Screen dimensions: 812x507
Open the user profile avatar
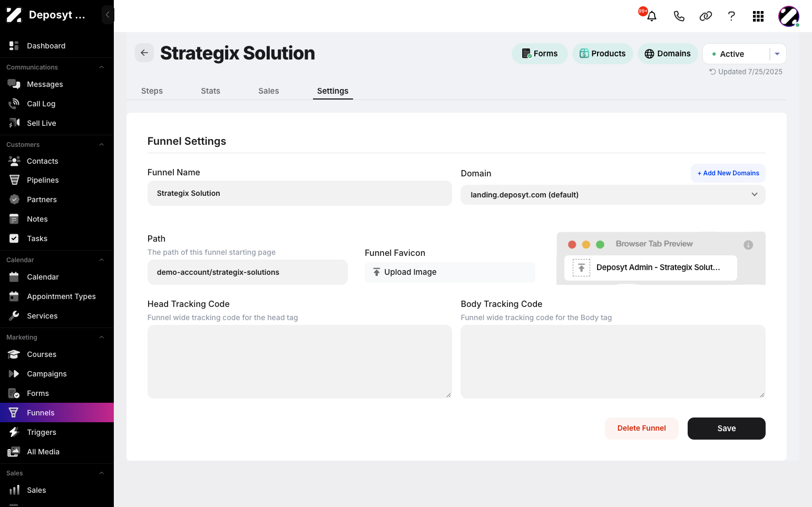789,16
